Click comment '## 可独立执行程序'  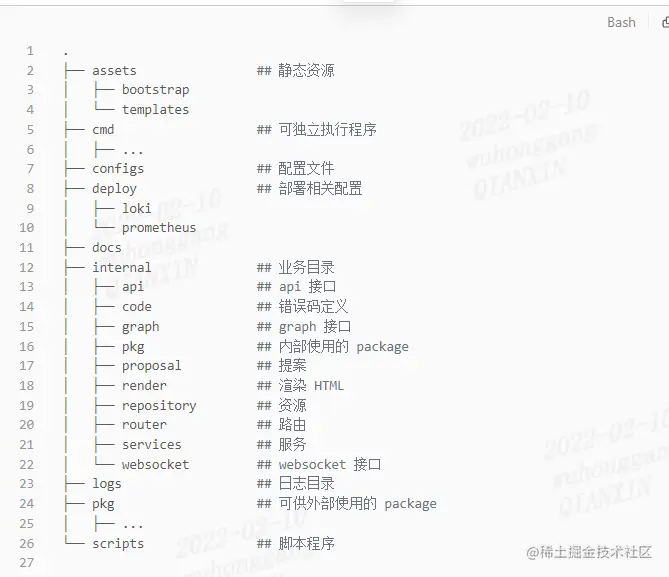point(316,129)
